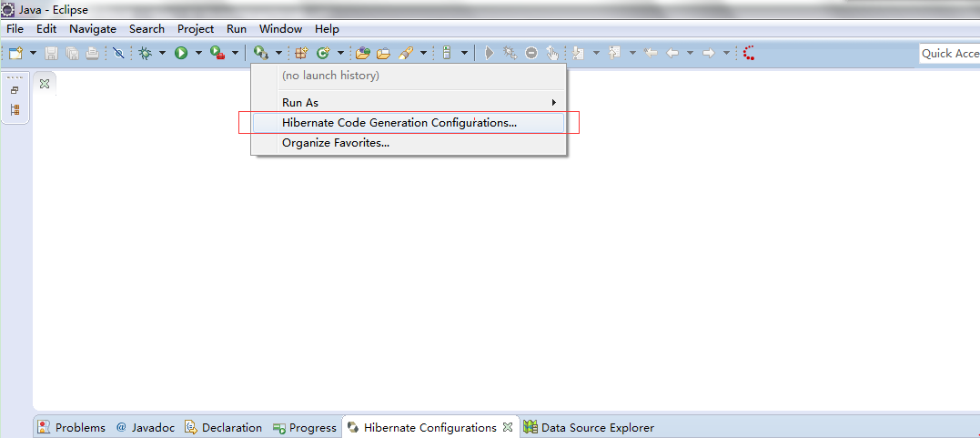Focus the Quick Access search field
980x438 pixels.
949,53
